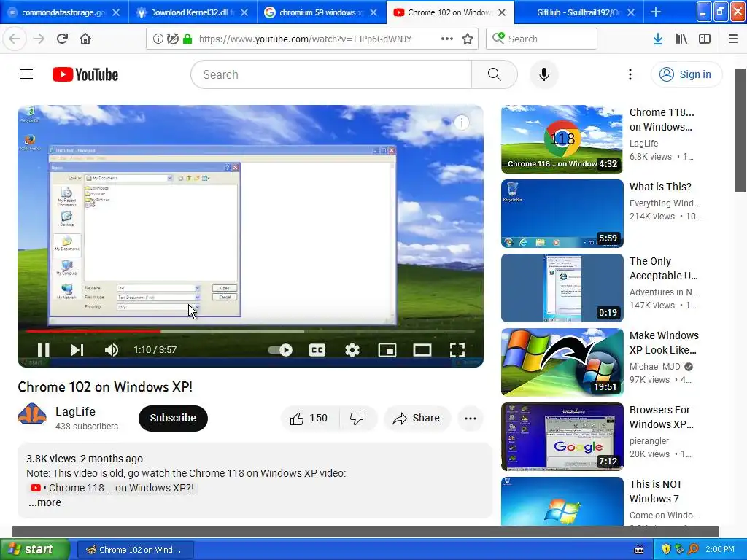Close the Chrome 102 on Windows tab
747x560 pixels.
click(502, 12)
